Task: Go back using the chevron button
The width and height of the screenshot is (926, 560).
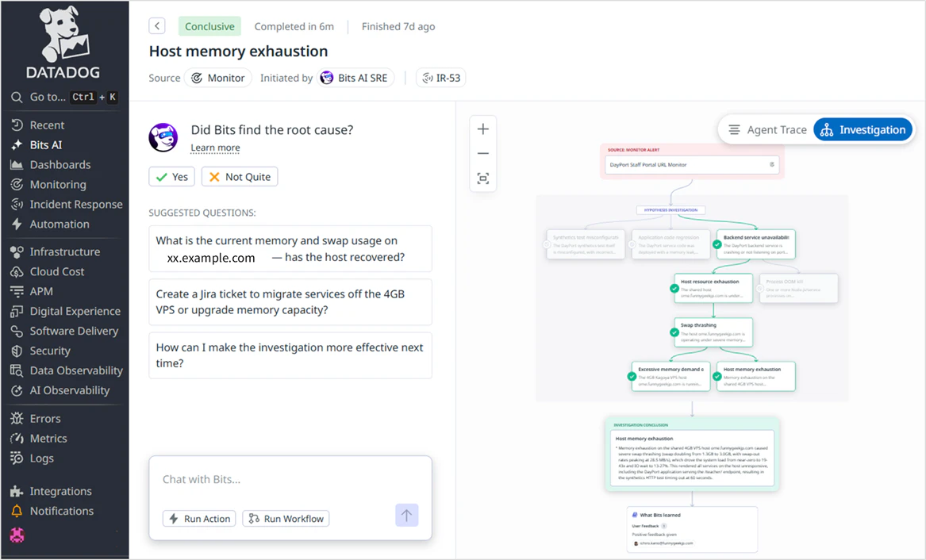Action: [x=156, y=26]
